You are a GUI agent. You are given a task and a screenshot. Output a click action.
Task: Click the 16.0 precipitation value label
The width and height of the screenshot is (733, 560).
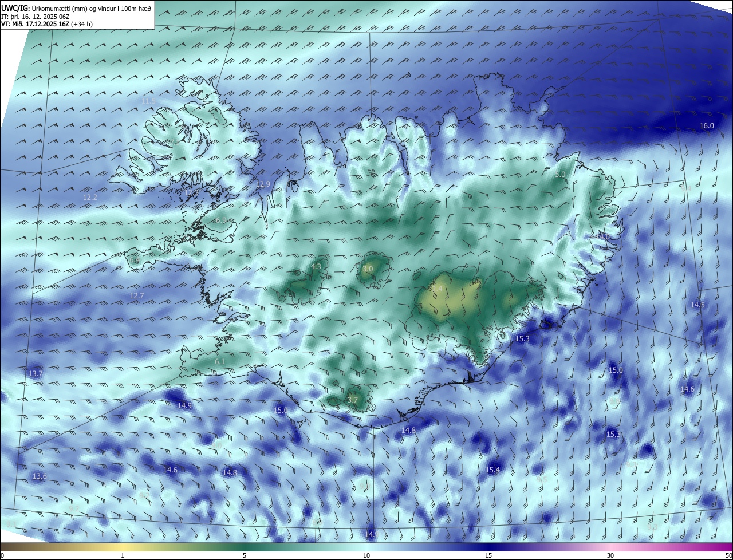[707, 126]
